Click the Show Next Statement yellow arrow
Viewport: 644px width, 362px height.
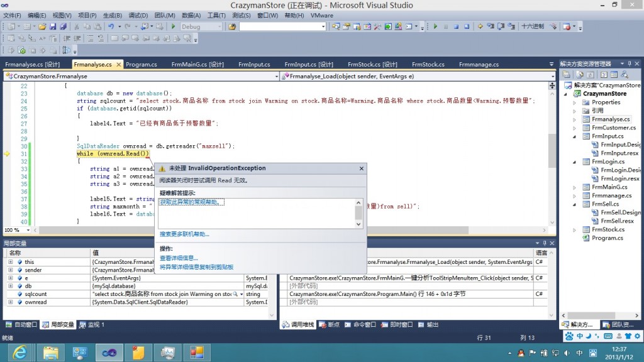point(480,26)
